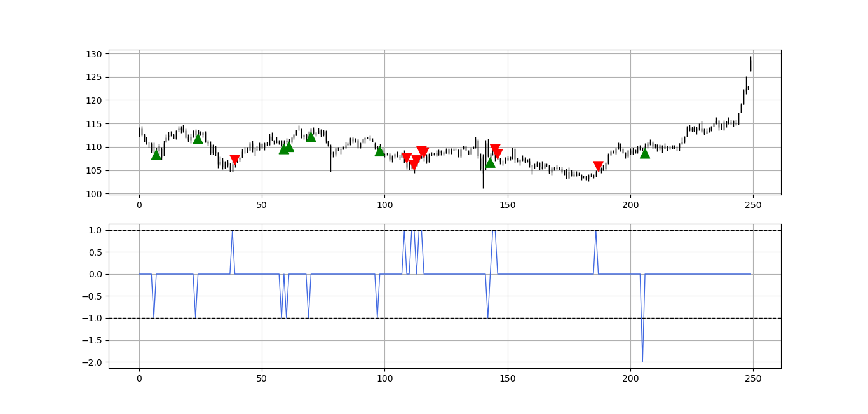
Task: Click the 50 x-axis label under indicator chart
Action: [x=262, y=379]
